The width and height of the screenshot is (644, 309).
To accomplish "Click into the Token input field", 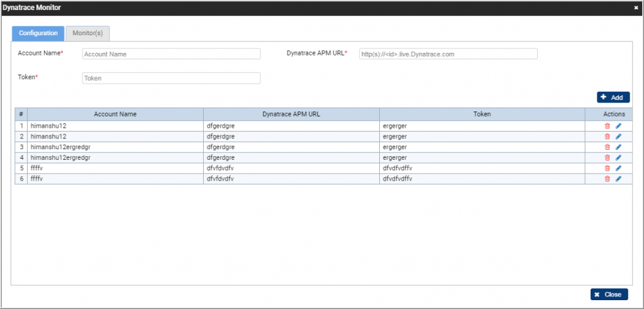I will click(x=171, y=79).
